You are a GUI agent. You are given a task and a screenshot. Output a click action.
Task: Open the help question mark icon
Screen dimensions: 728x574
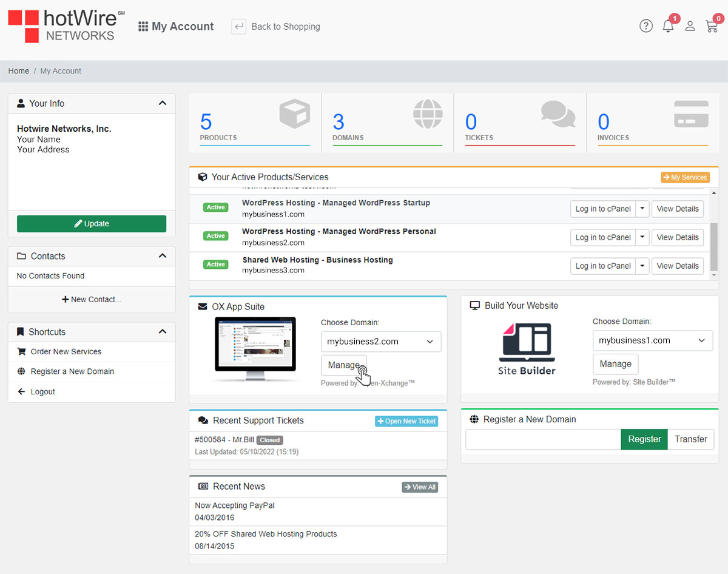tap(646, 26)
